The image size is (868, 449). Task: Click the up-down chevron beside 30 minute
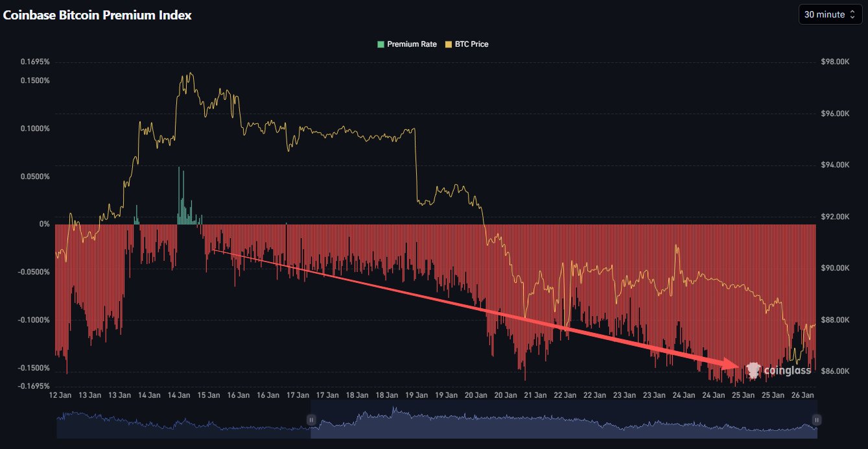coord(852,14)
